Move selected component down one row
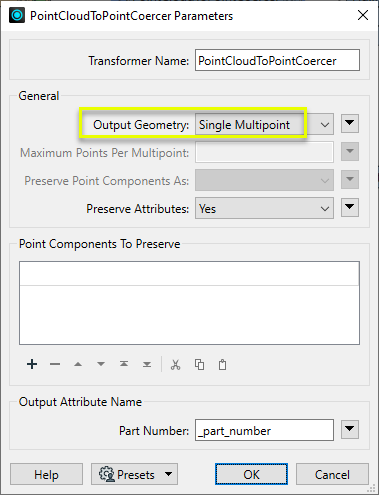 point(101,364)
